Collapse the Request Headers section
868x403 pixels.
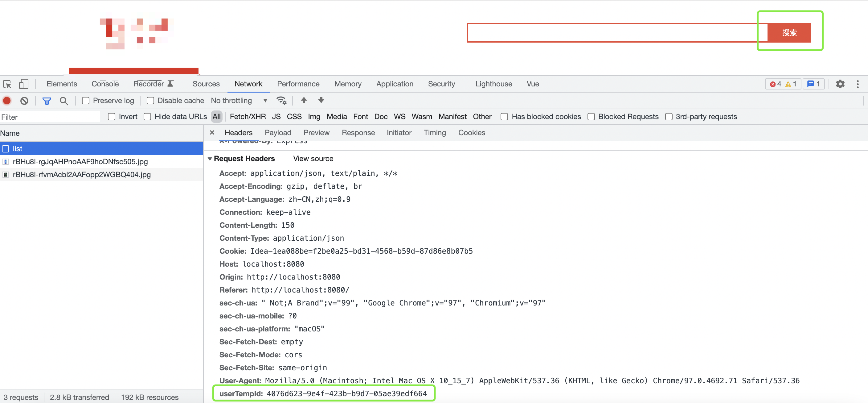coord(210,159)
